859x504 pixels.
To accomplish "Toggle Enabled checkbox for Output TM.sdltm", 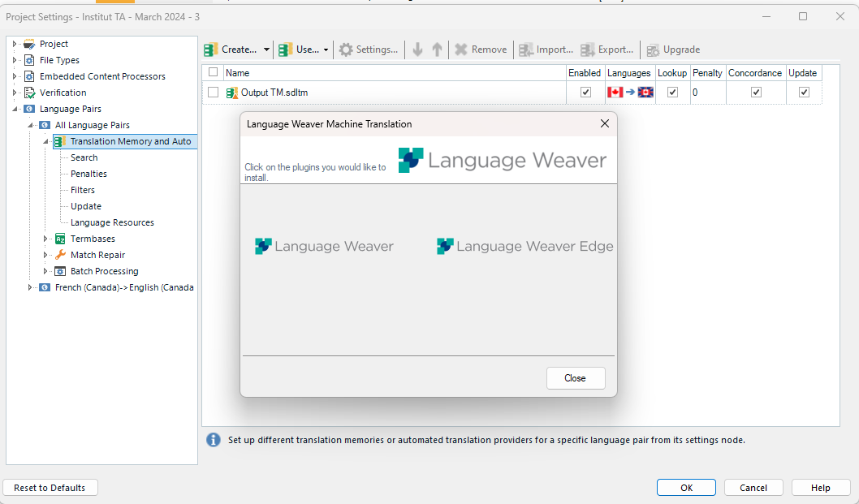I will click(585, 93).
